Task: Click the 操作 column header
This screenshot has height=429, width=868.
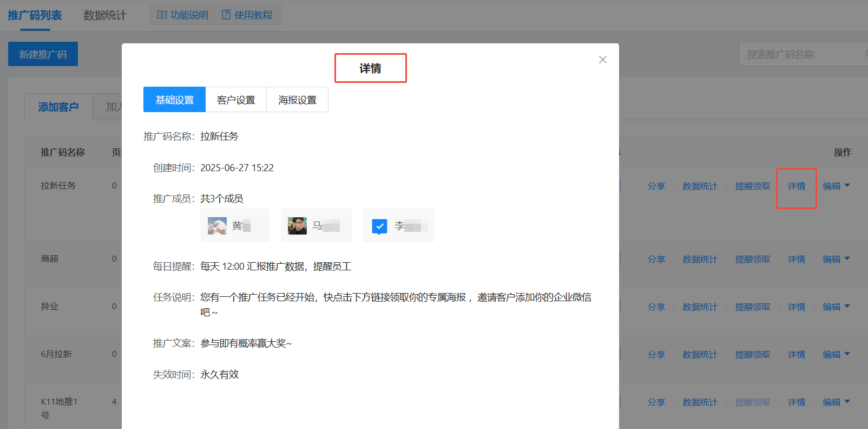Action: (x=843, y=152)
